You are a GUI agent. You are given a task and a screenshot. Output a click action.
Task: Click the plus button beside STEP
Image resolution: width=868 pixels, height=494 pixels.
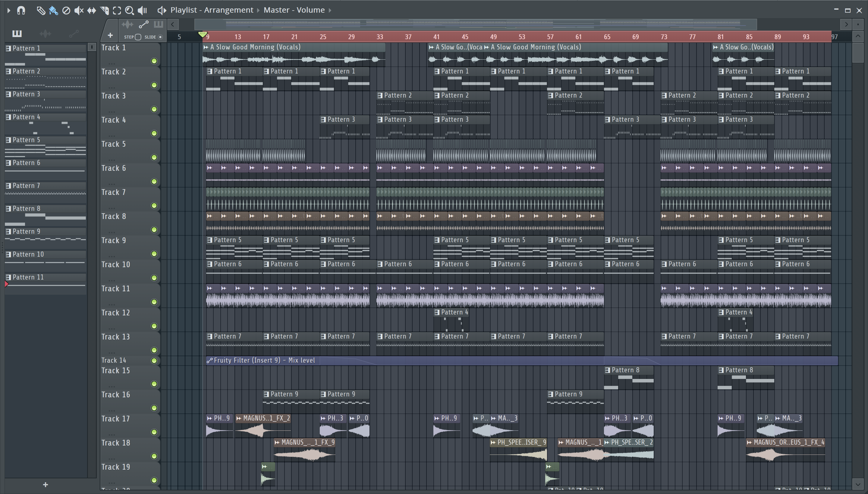pyautogui.click(x=110, y=35)
